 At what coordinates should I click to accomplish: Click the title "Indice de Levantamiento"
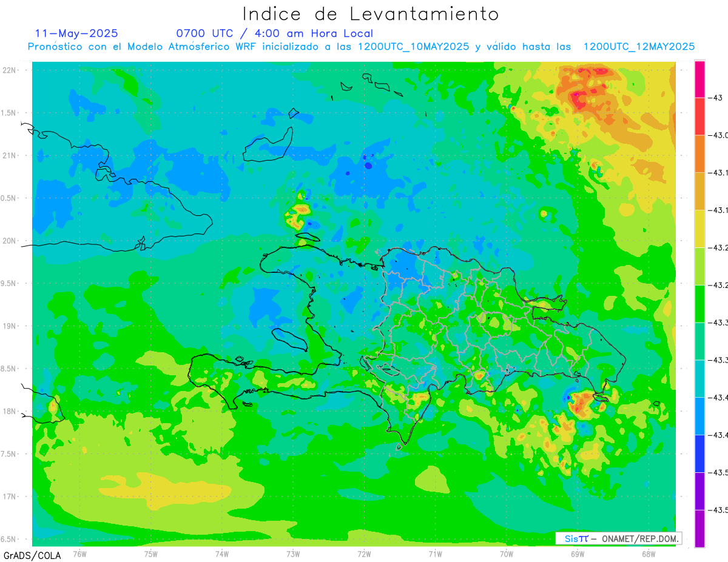pyautogui.click(x=371, y=13)
